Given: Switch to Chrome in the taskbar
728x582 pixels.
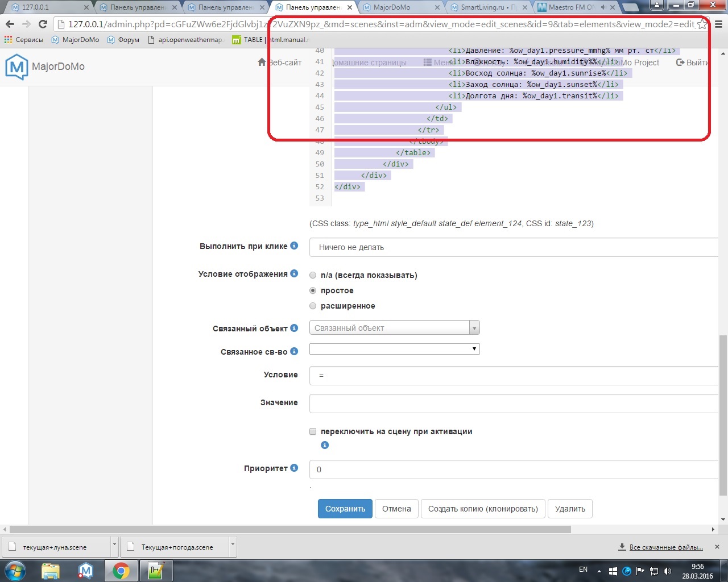Looking at the screenshot, I should tap(121, 571).
